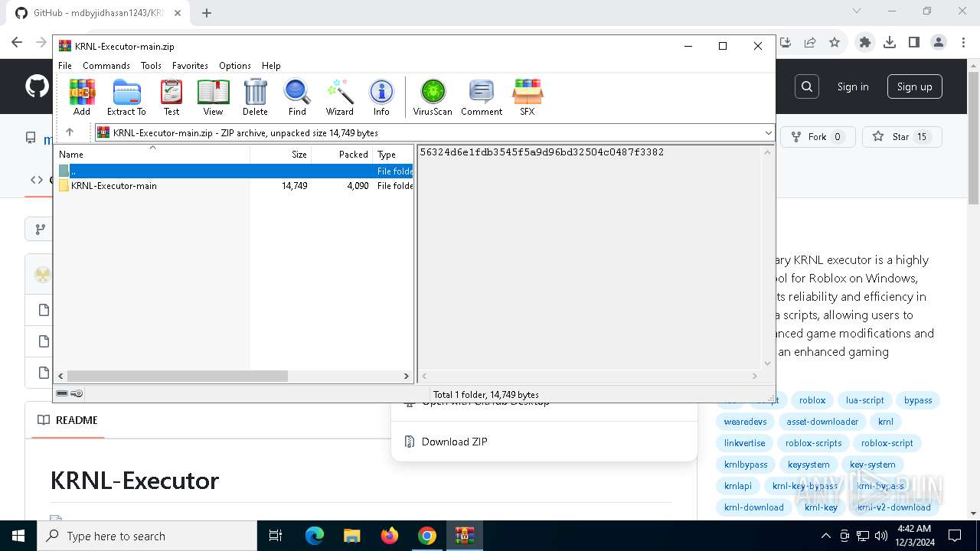Open Chrome downloads icon

[x=890, y=43]
